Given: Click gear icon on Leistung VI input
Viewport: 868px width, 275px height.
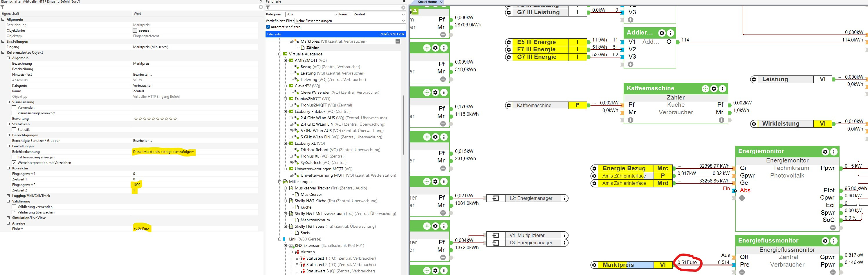Looking at the screenshot, I should coord(754,79).
